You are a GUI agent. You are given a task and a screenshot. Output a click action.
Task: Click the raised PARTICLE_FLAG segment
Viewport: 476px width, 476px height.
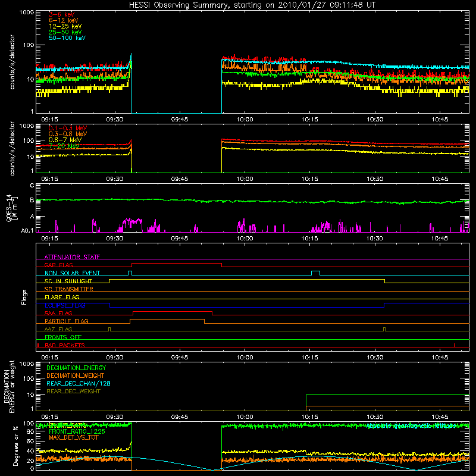[167, 320]
